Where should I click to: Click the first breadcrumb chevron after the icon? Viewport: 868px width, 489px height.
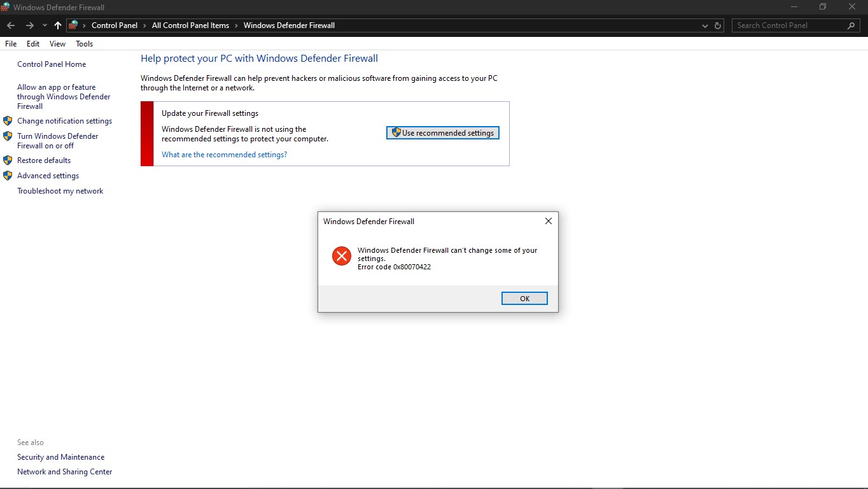point(84,25)
